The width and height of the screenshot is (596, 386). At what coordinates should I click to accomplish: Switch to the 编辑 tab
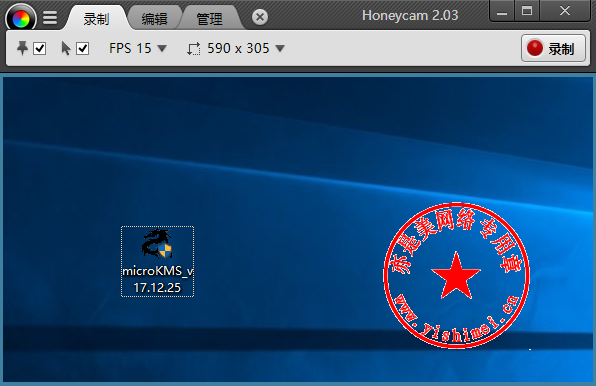154,19
